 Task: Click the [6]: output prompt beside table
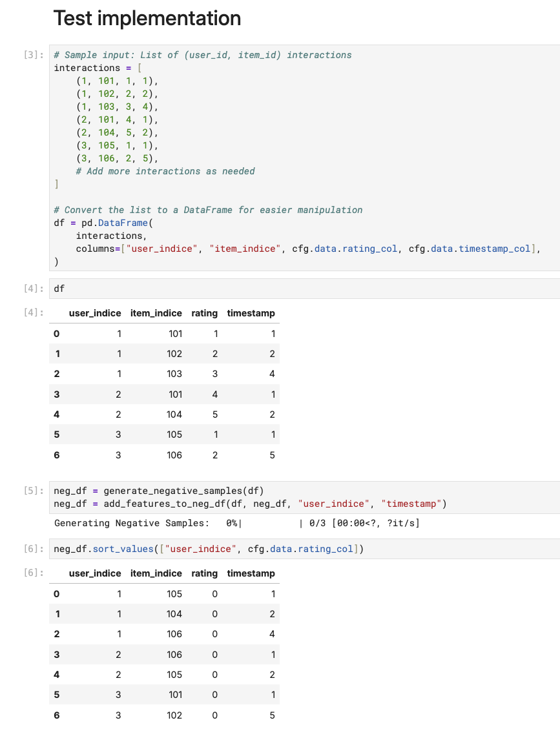click(34, 573)
